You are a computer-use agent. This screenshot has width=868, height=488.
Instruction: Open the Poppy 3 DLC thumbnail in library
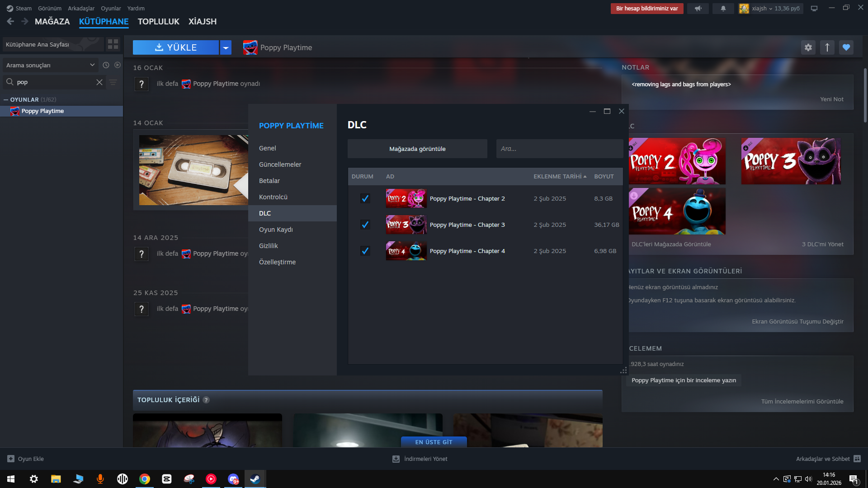point(791,161)
